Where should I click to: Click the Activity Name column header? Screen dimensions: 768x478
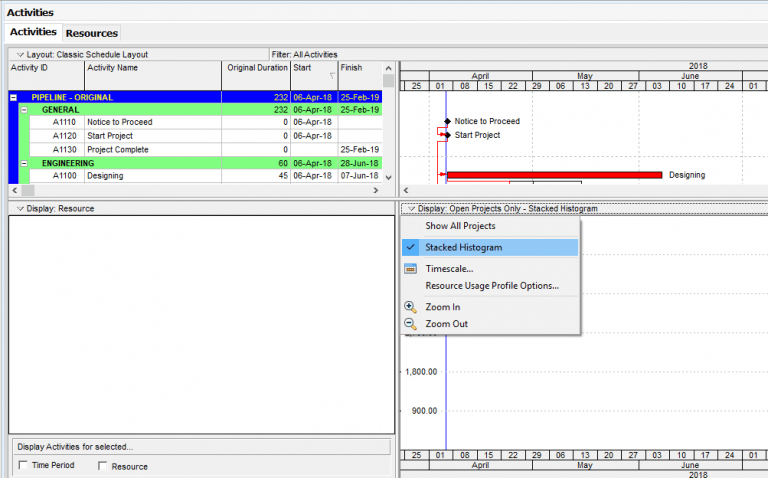[x=152, y=68]
